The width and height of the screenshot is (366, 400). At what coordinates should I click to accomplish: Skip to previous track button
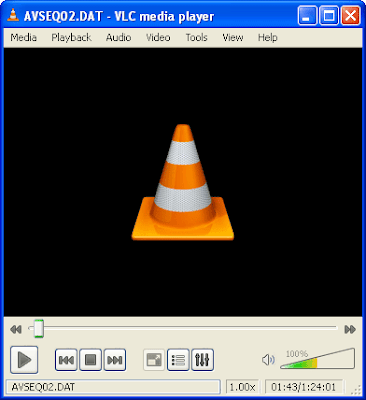click(66, 360)
